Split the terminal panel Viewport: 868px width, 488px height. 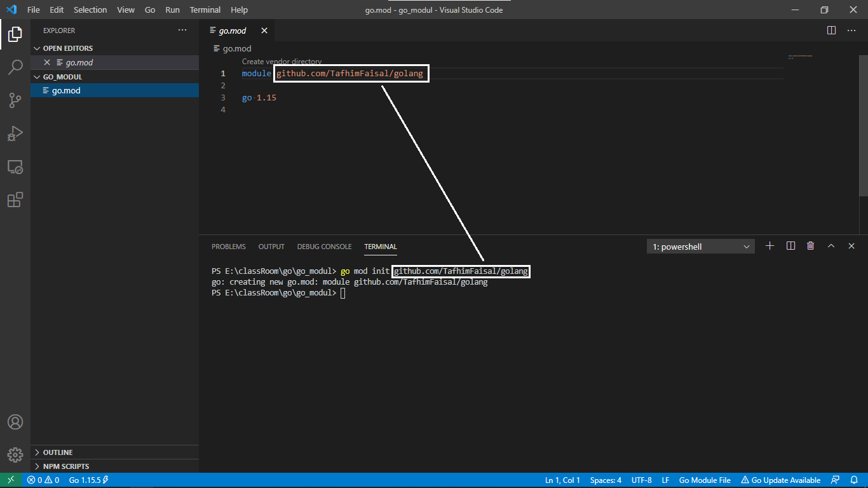pos(790,246)
